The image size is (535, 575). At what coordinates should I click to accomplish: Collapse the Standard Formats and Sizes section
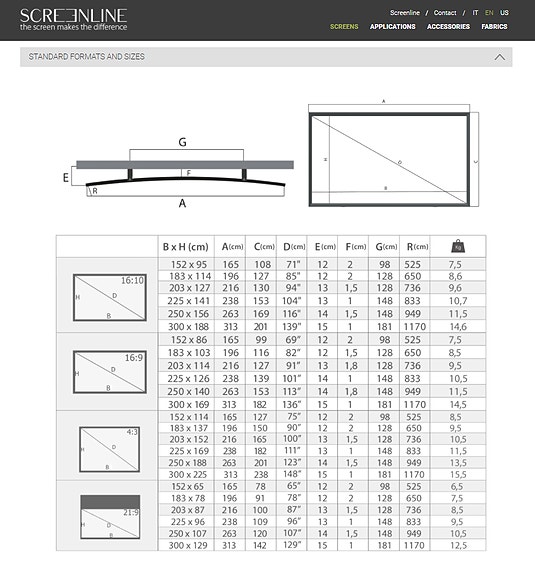pyautogui.click(x=499, y=57)
